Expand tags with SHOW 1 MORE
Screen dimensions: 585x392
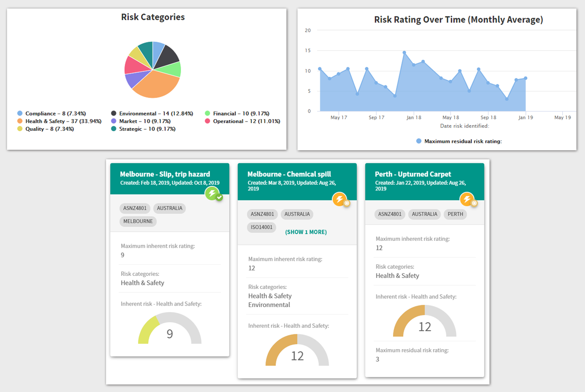pyautogui.click(x=306, y=232)
